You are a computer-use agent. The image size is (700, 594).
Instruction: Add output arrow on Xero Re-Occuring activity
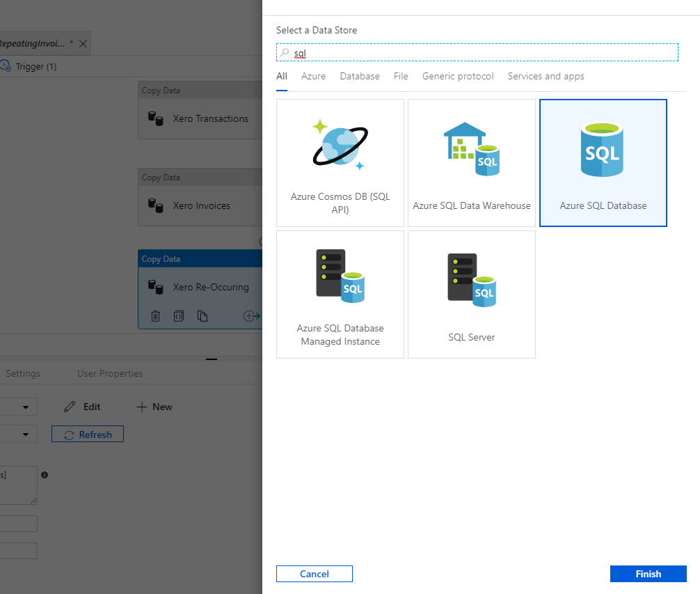pyautogui.click(x=252, y=316)
